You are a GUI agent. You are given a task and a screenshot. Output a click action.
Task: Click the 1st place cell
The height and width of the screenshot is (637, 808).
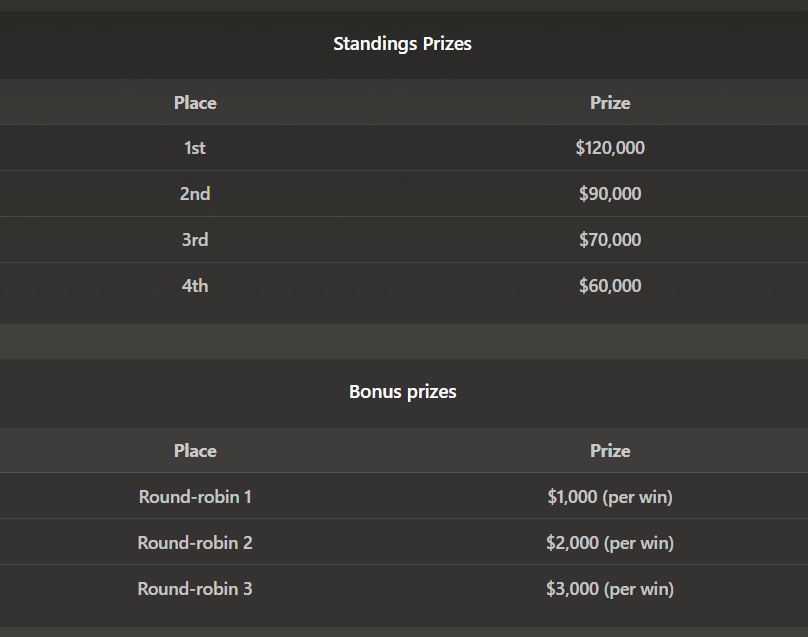click(x=195, y=148)
